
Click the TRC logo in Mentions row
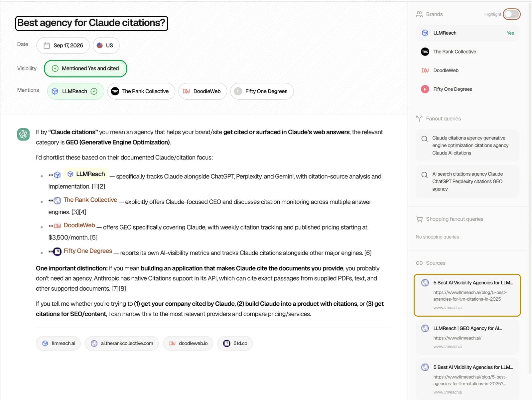[x=115, y=91]
